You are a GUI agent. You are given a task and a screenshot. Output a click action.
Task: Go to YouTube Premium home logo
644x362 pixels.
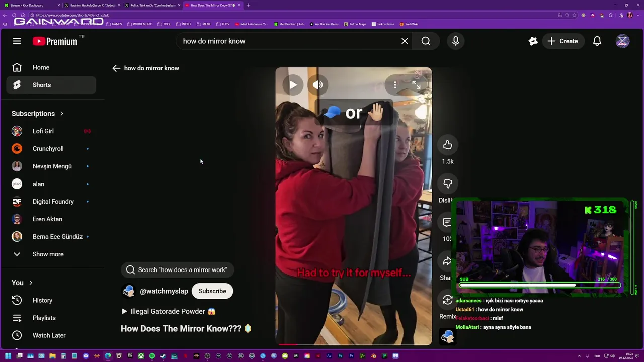pyautogui.click(x=55, y=41)
